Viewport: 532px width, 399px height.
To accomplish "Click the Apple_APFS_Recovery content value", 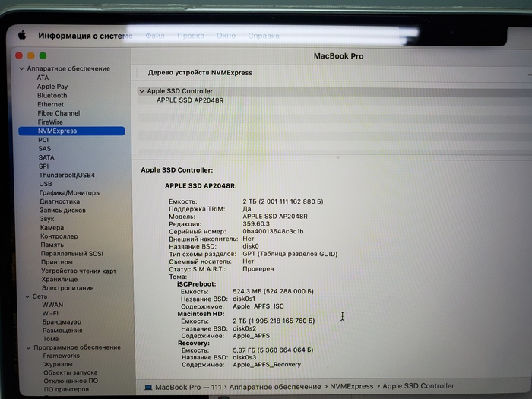I will pos(267,365).
